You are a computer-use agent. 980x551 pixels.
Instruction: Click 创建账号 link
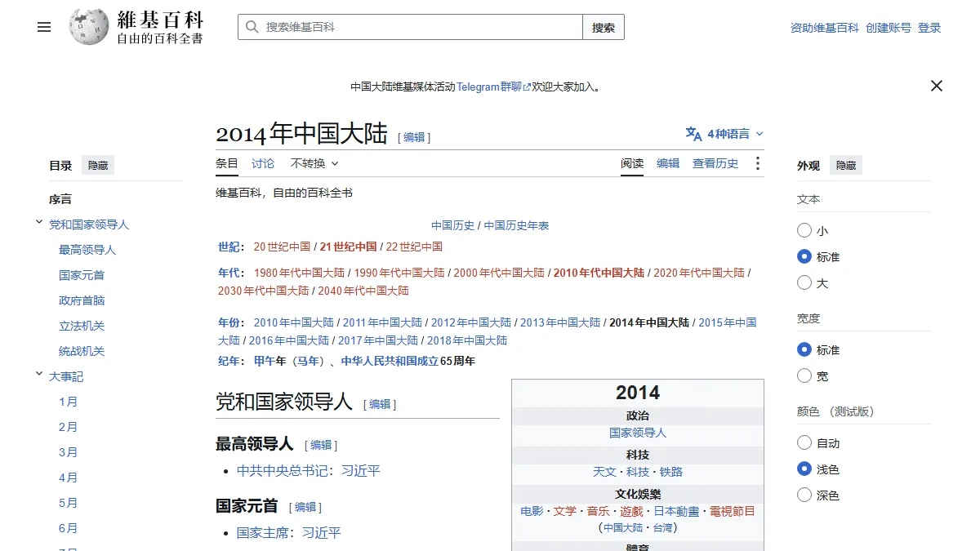point(889,28)
